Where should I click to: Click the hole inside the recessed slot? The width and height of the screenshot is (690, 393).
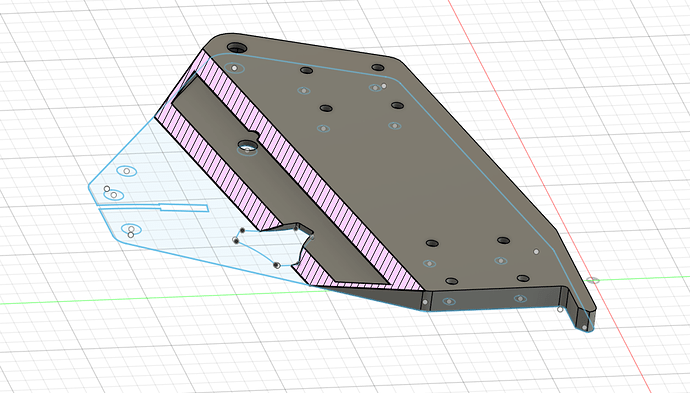247,145
